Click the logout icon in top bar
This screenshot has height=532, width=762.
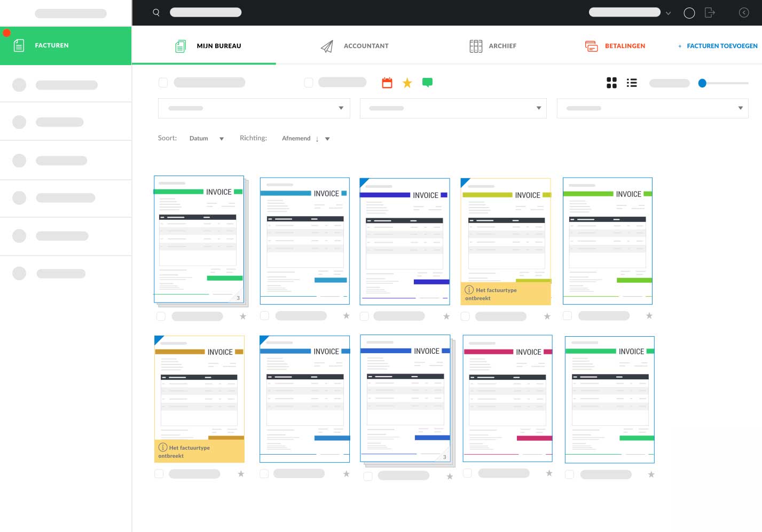710,12
